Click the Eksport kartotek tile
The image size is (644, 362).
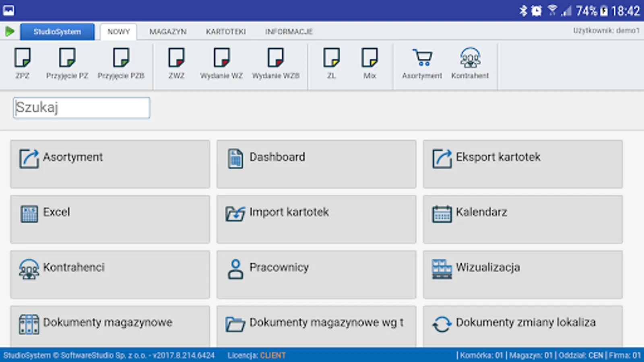(x=522, y=164)
